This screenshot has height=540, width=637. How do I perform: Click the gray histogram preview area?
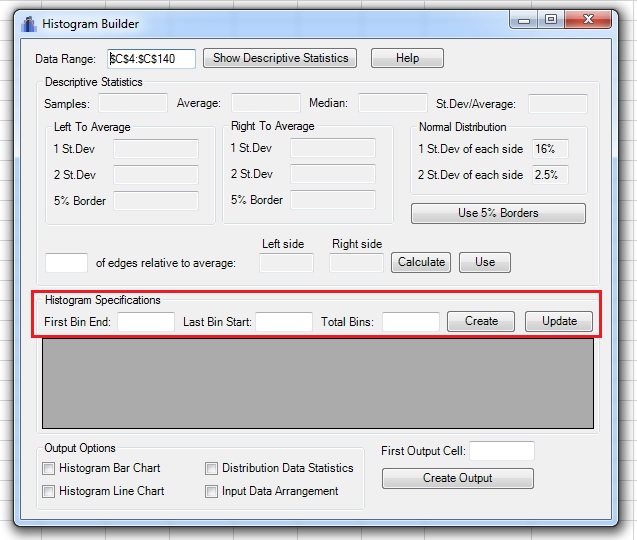point(318,384)
